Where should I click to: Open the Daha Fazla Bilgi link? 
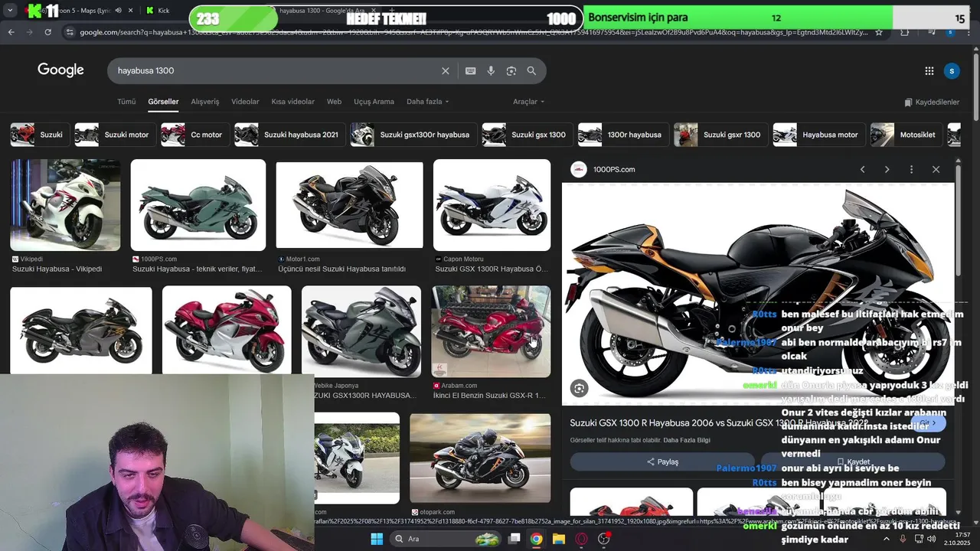pyautogui.click(x=687, y=440)
